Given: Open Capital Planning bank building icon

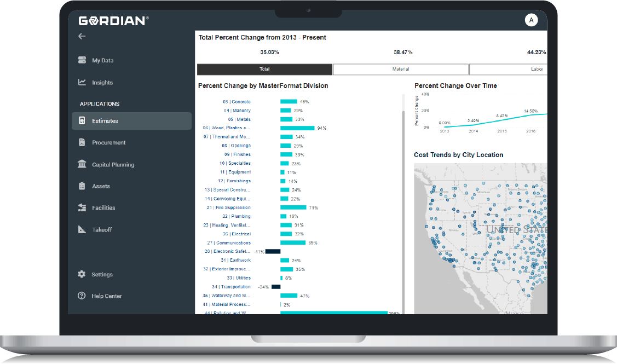Looking at the screenshot, I should pos(82,164).
